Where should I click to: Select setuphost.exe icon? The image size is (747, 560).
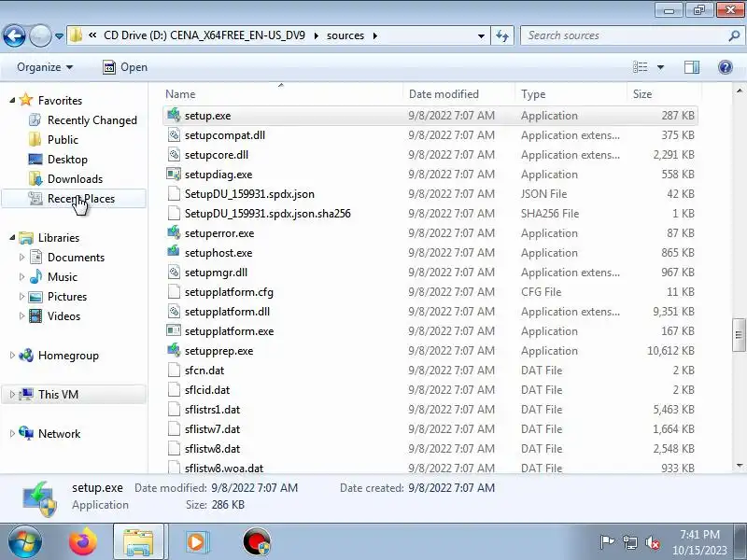pos(174,252)
